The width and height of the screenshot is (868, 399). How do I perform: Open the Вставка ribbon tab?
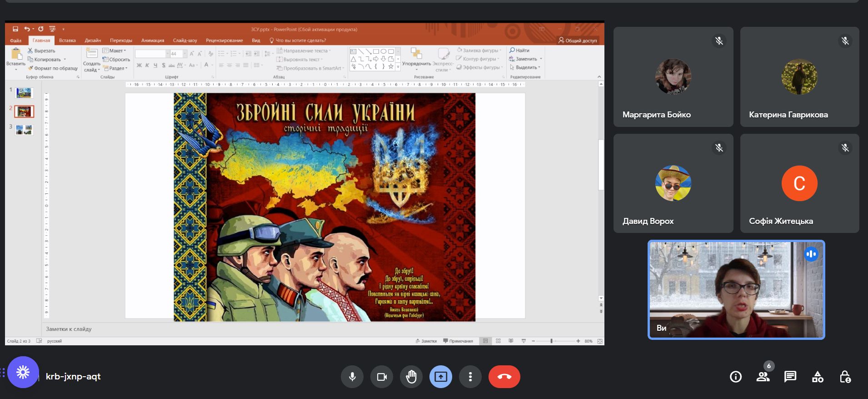[x=67, y=40]
